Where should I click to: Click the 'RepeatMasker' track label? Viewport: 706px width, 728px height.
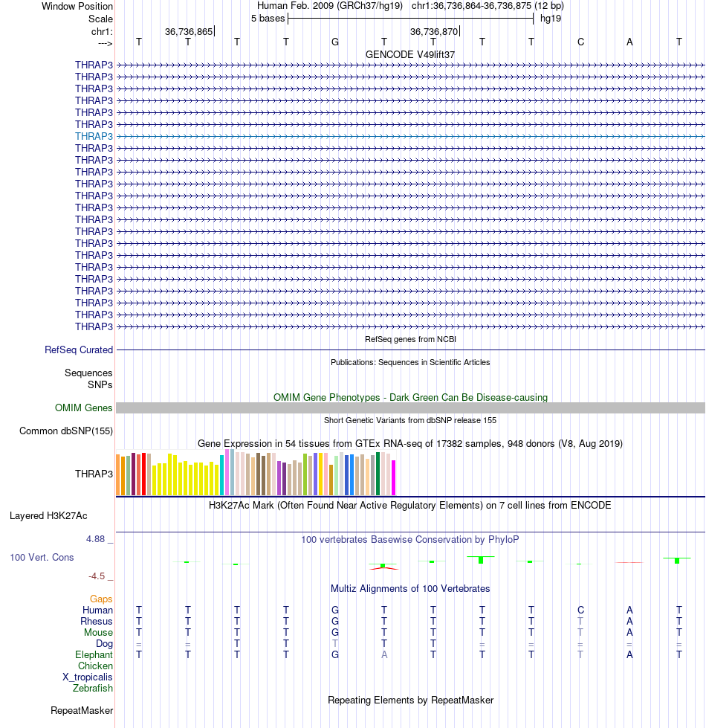point(82,711)
